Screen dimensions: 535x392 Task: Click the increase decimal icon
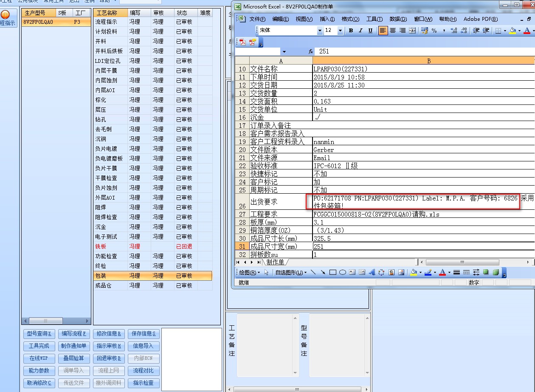[454, 31]
